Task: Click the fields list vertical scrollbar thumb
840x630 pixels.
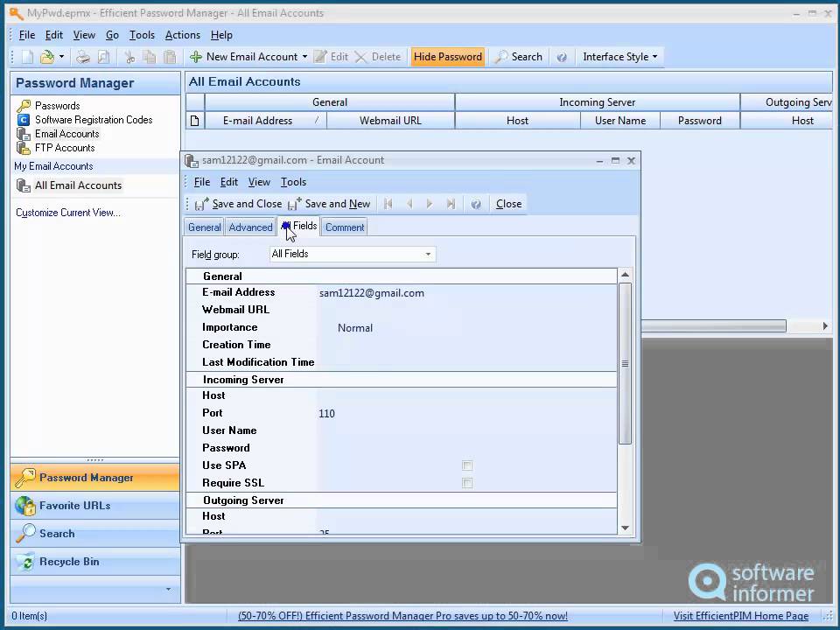Action: [x=625, y=363]
